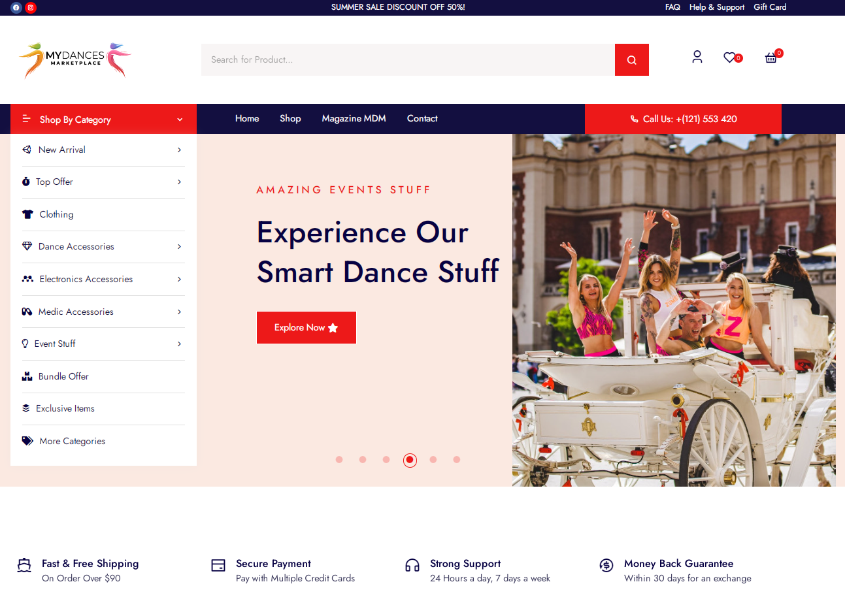Screen dimensions: 845x616
Task: Click the Fast & Free Shipping icon
Action: pyautogui.click(x=24, y=565)
